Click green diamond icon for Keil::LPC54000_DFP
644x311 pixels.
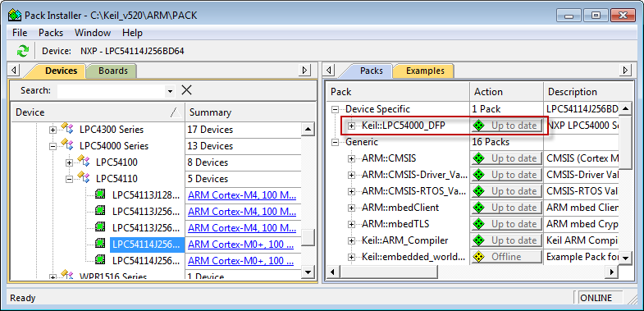pyautogui.click(x=478, y=126)
